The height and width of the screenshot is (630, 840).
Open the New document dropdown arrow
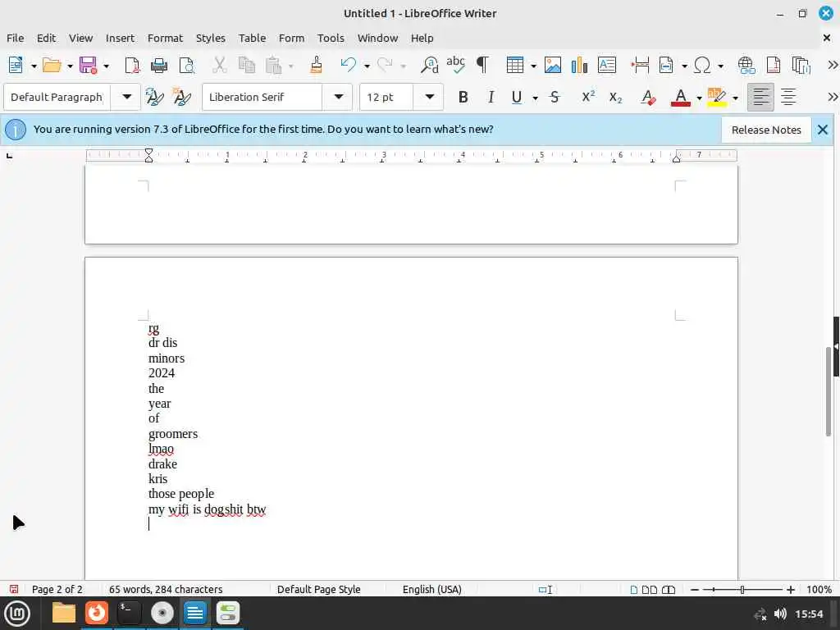34,66
